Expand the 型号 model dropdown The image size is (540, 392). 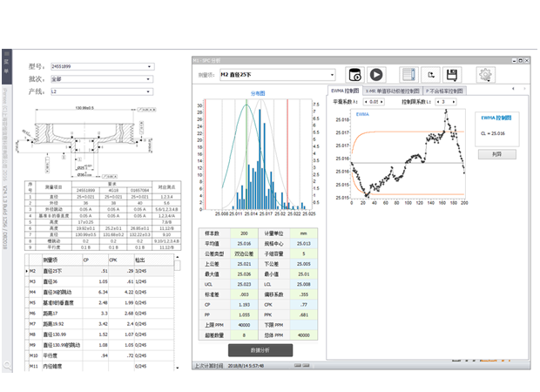point(150,65)
